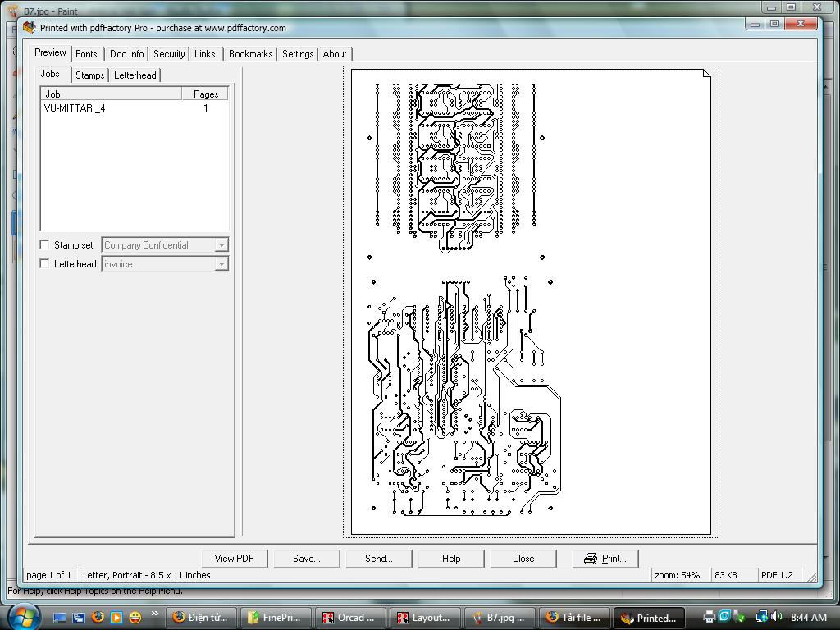Expand the quick launch overflow chevron

[154, 614]
